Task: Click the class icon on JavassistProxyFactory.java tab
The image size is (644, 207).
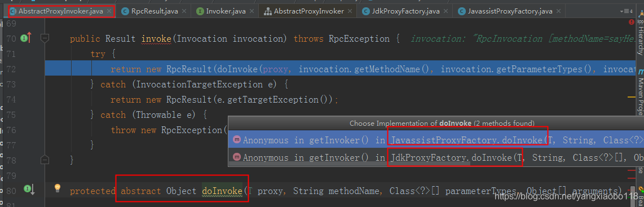Action: click(461, 11)
